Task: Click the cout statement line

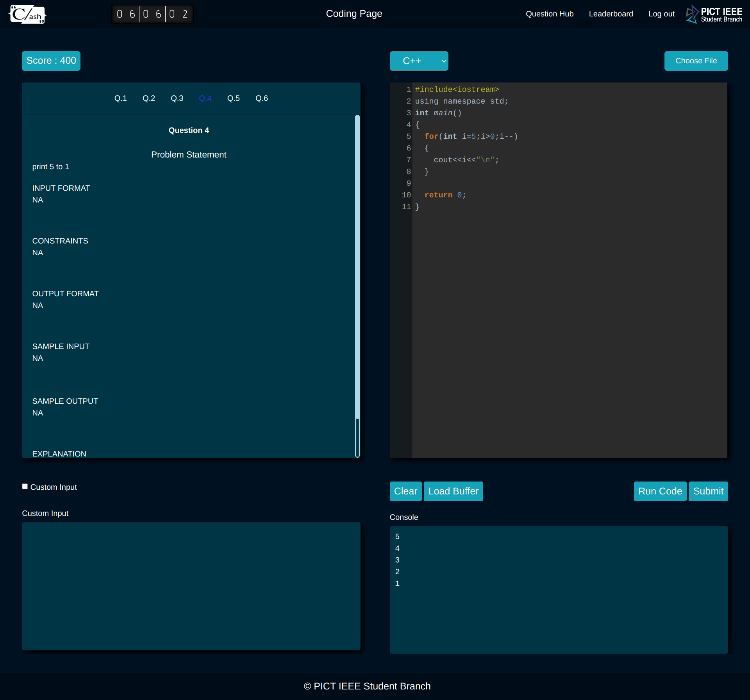Action: tap(466, 160)
